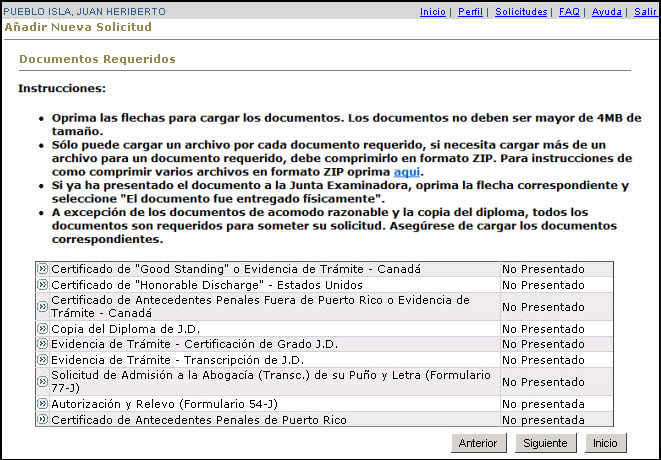
Task: Click Salir to log out
Action: point(645,12)
